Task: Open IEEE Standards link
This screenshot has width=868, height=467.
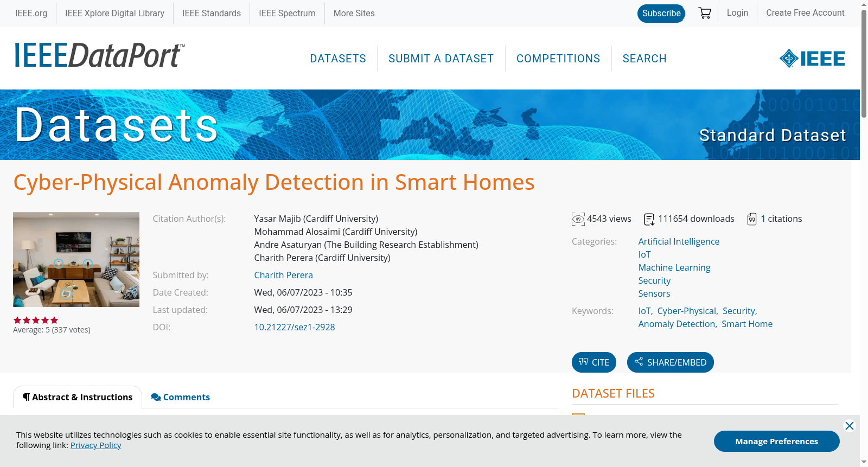Action: [212, 13]
